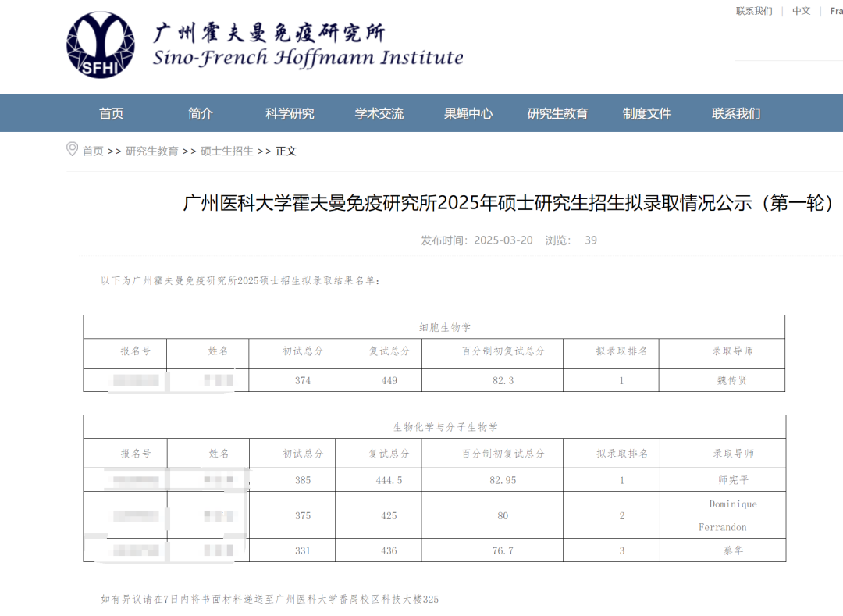Select the score cell 449
The width and height of the screenshot is (843, 616).
pyautogui.click(x=389, y=380)
